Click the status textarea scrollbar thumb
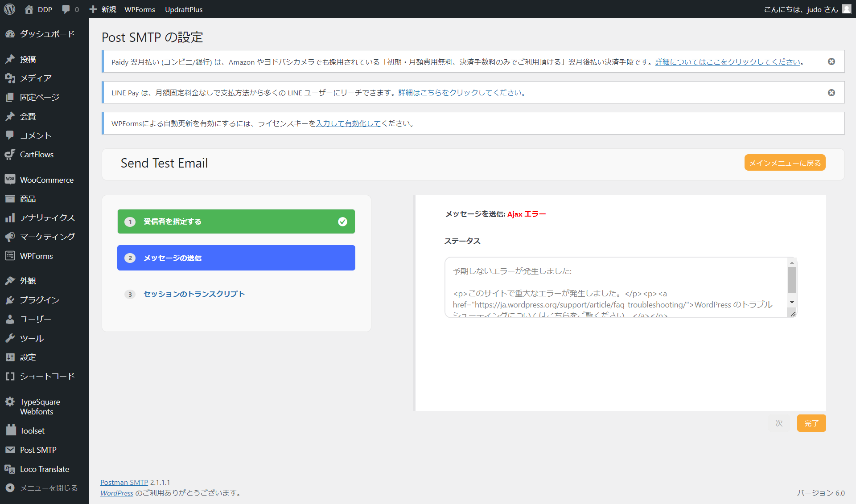 coord(792,280)
